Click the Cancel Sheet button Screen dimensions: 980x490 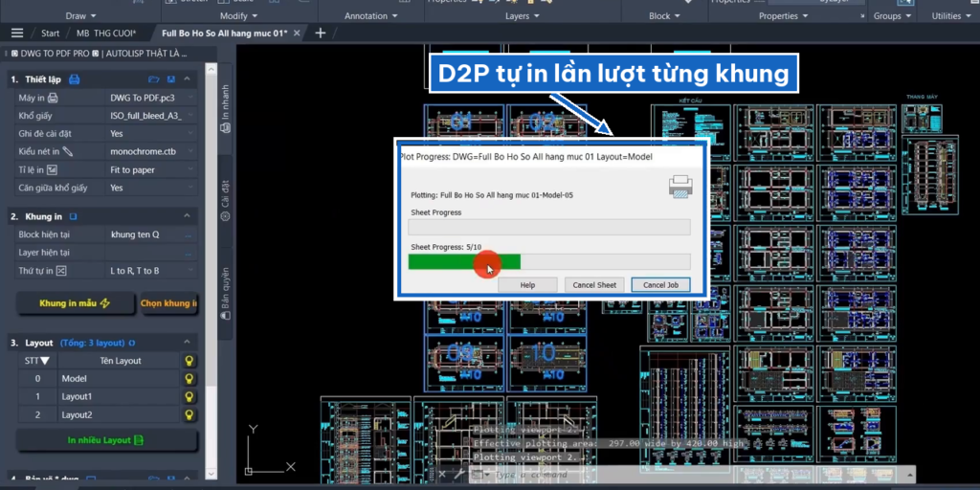[594, 285]
